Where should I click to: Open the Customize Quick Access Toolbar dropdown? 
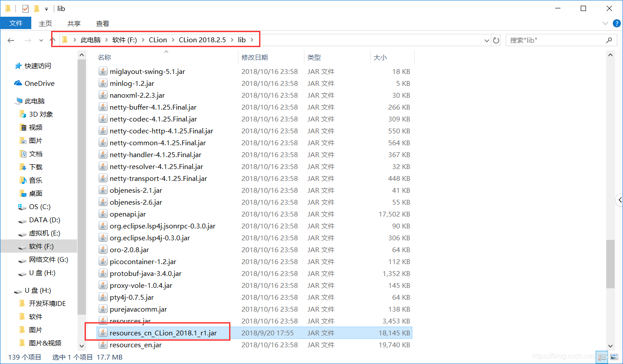click(46, 9)
